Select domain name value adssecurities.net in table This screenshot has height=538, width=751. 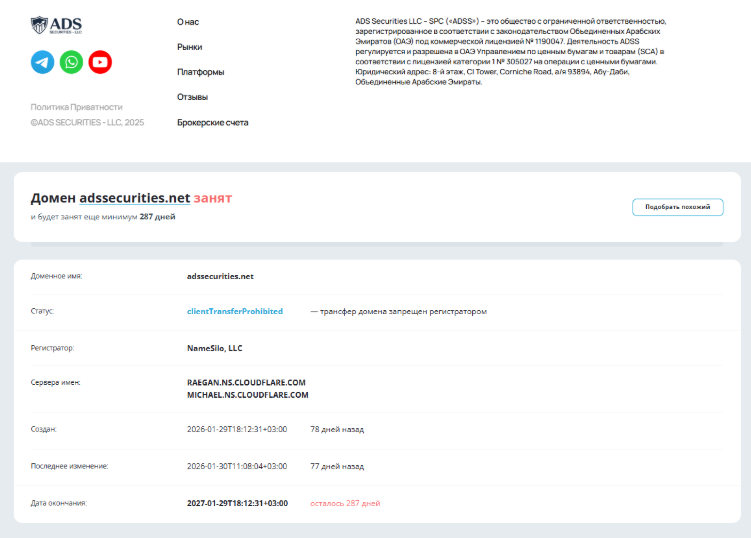(x=220, y=276)
